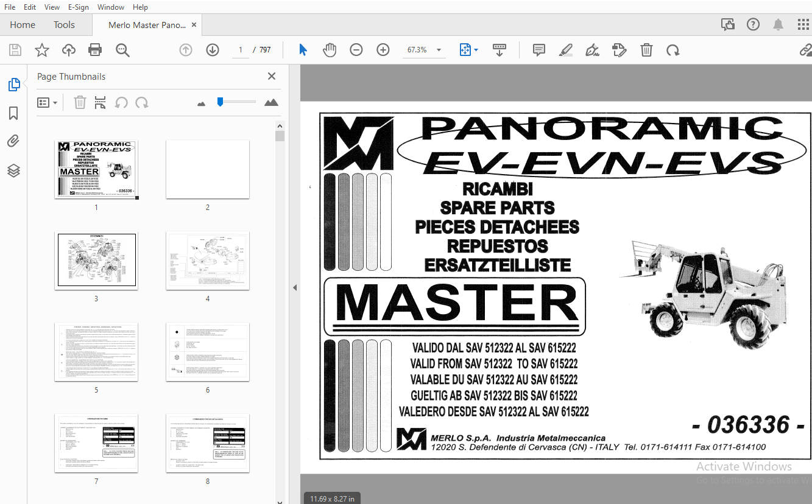Open the View menu
The width and height of the screenshot is (812, 504).
point(52,7)
